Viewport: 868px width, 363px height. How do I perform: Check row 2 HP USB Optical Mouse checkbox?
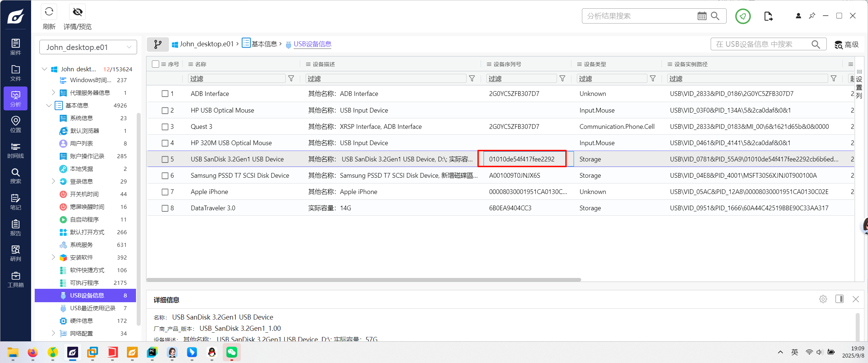165,110
